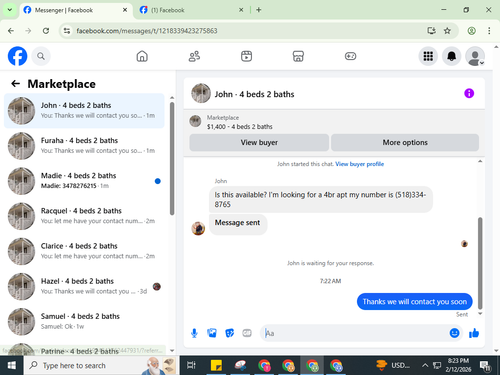Click the browser back arrow
The width and height of the screenshot is (500, 375).
[11, 31]
